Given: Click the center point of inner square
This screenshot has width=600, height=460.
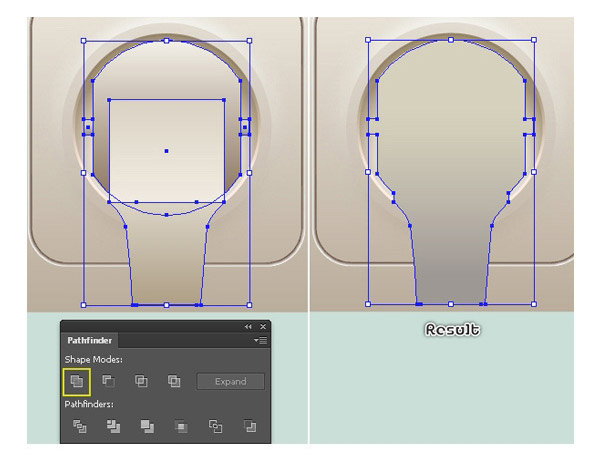Looking at the screenshot, I should (166, 151).
